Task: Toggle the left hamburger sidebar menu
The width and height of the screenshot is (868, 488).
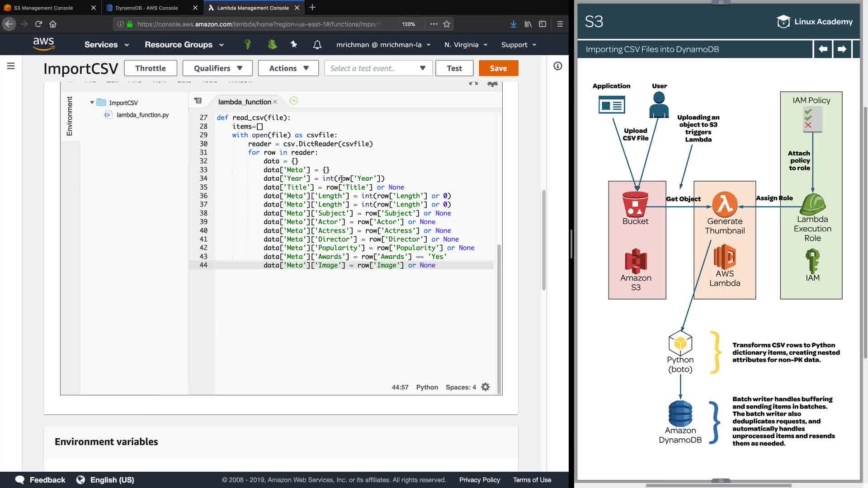Action: pos(11,66)
